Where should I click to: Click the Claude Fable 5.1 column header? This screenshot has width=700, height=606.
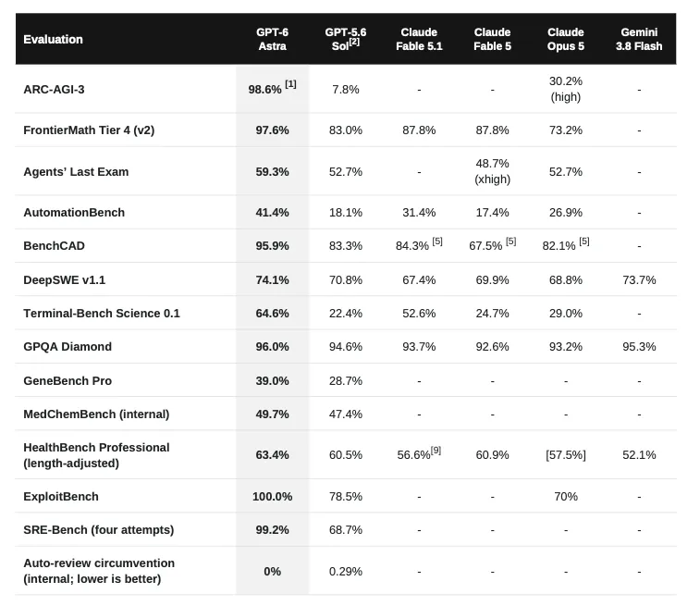click(x=419, y=39)
